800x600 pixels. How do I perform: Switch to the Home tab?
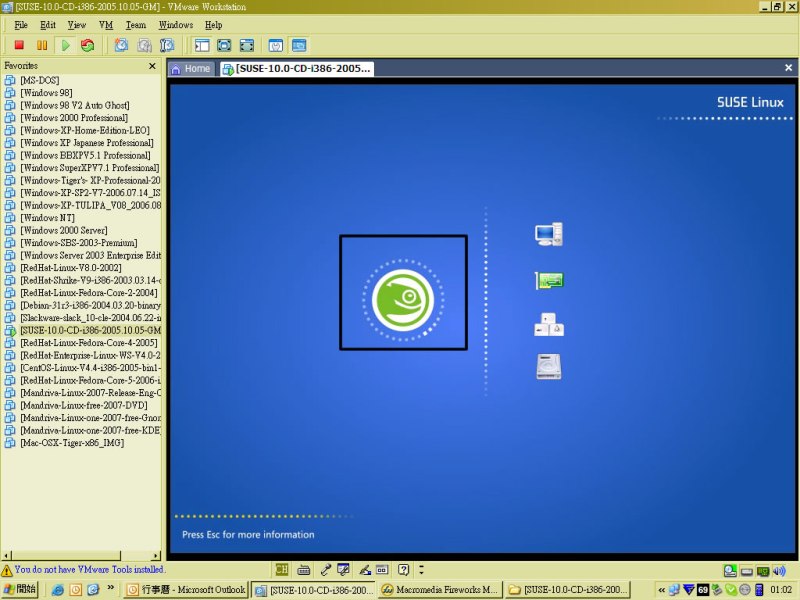190,69
